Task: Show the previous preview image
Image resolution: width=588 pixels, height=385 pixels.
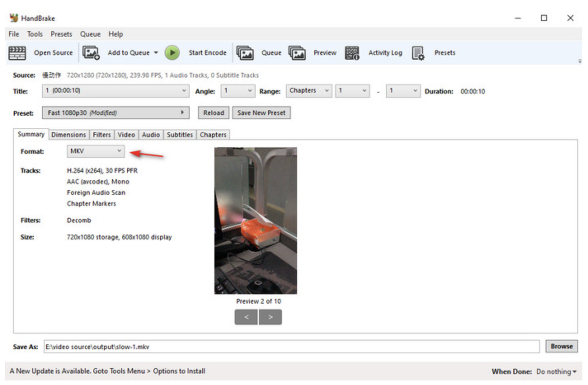Action: [247, 317]
